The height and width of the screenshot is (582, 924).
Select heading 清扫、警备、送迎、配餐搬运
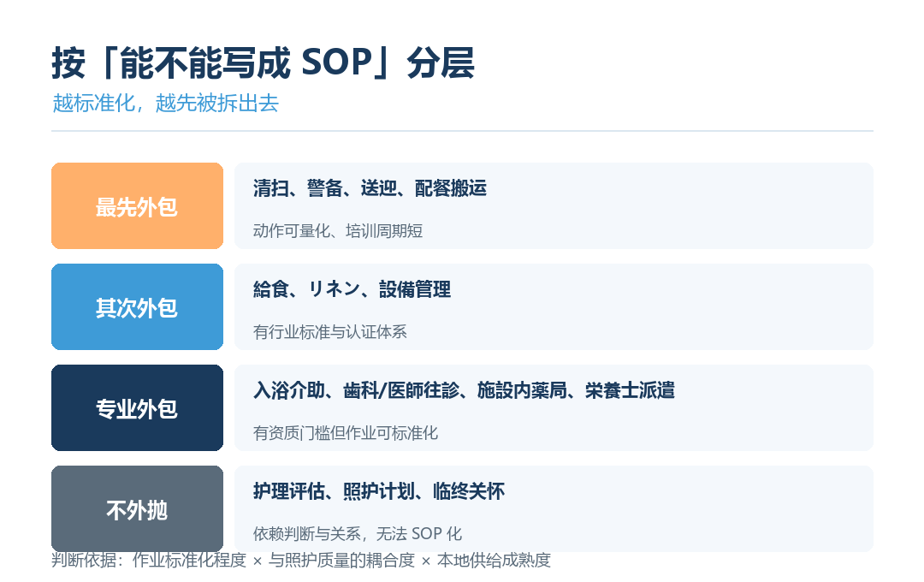(x=370, y=188)
